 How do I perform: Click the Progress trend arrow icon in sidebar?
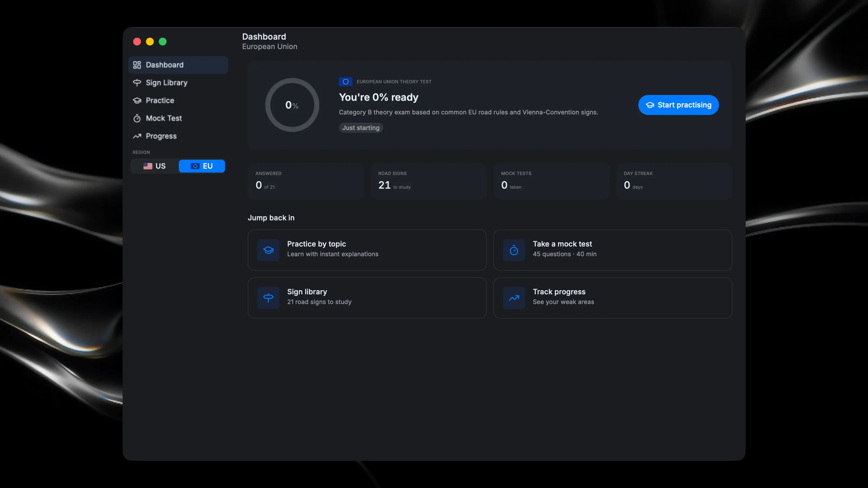coord(137,136)
